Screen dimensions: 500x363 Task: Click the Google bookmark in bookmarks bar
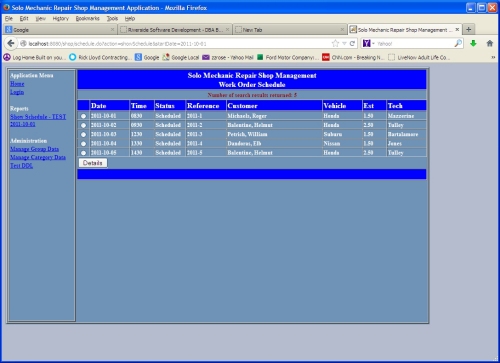click(x=147, y=57)
